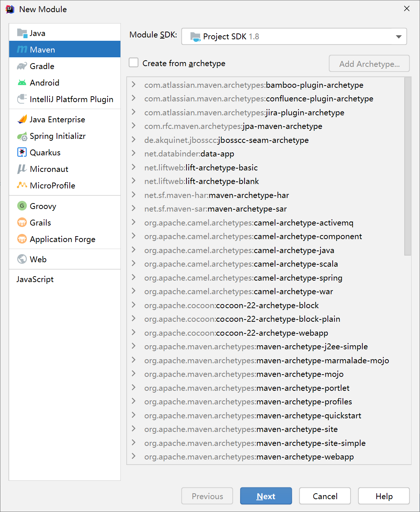This screenshot has width=420, height=512.
Task: Click the Spring Initializr icon
Action: coord(22,136)
